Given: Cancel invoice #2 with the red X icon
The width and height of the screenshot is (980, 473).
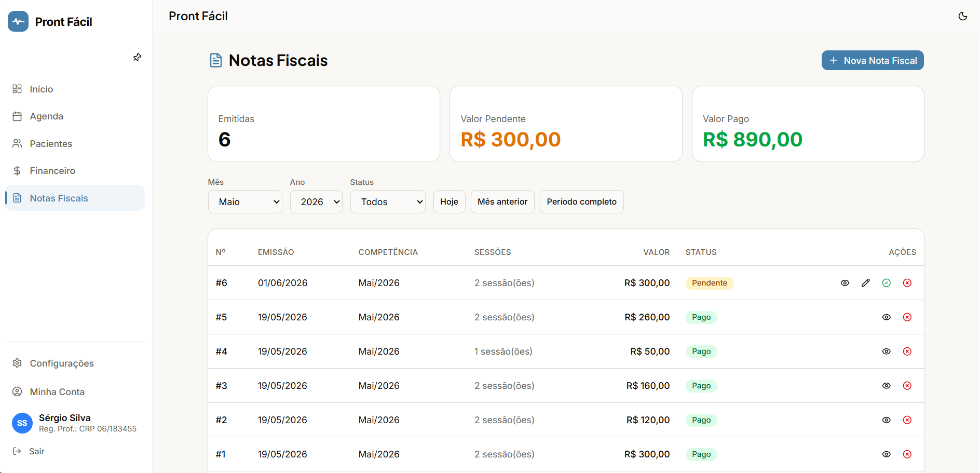Looking at the screenshot, I should [x=907, y=420].
